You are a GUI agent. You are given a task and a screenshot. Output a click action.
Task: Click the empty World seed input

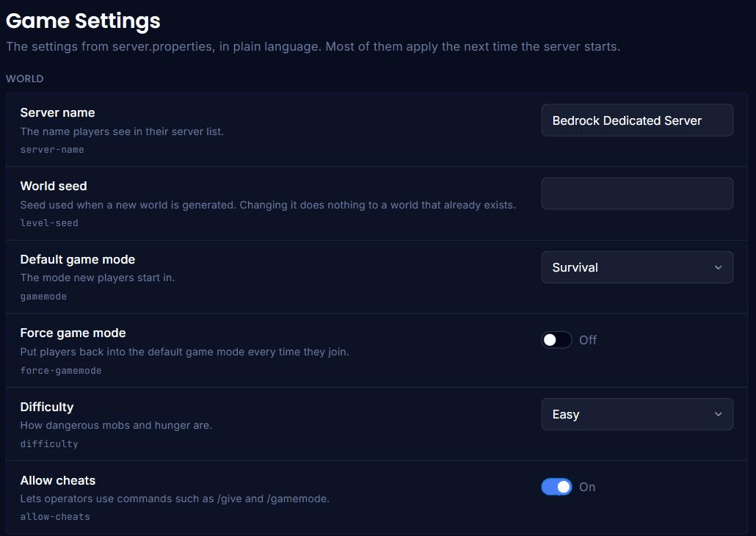point(637,193)
